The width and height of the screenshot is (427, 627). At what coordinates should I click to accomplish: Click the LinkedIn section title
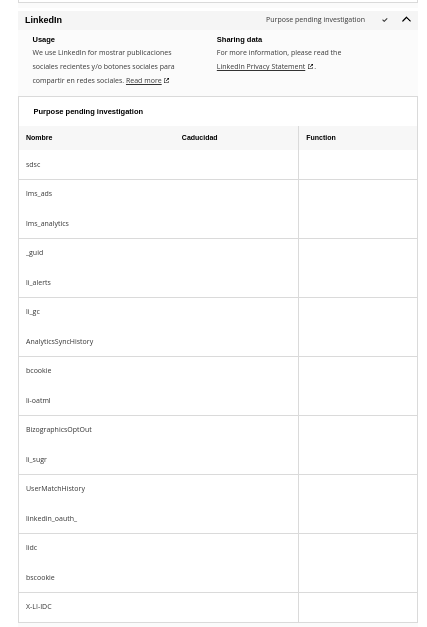(x=43, y=20)
